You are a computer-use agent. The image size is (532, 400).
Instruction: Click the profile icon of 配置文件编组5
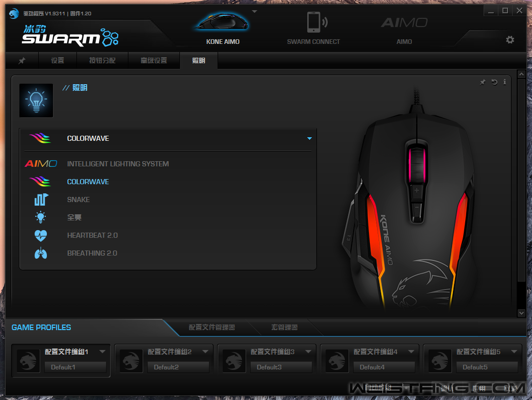click(x=440, y=361)
